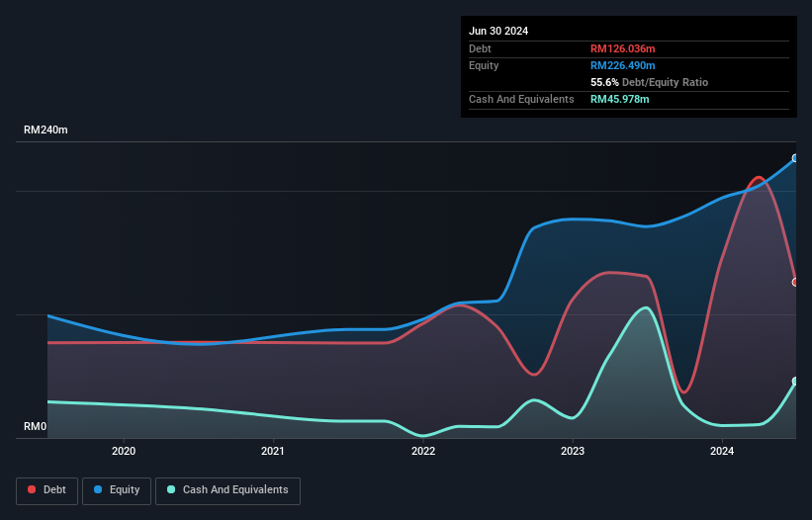Click the Debt label in the tooltip
Viewport: 812px width, 520px height.
click(480, 48)
